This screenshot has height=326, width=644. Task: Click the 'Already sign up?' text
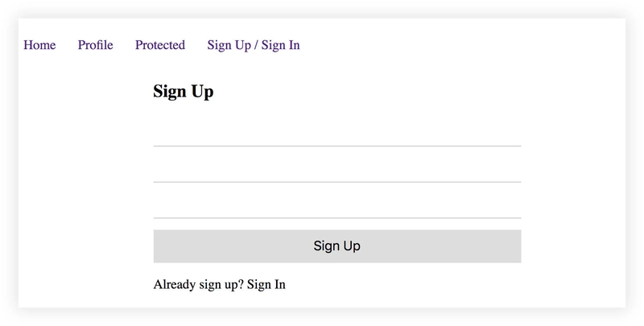pos(198,284)
